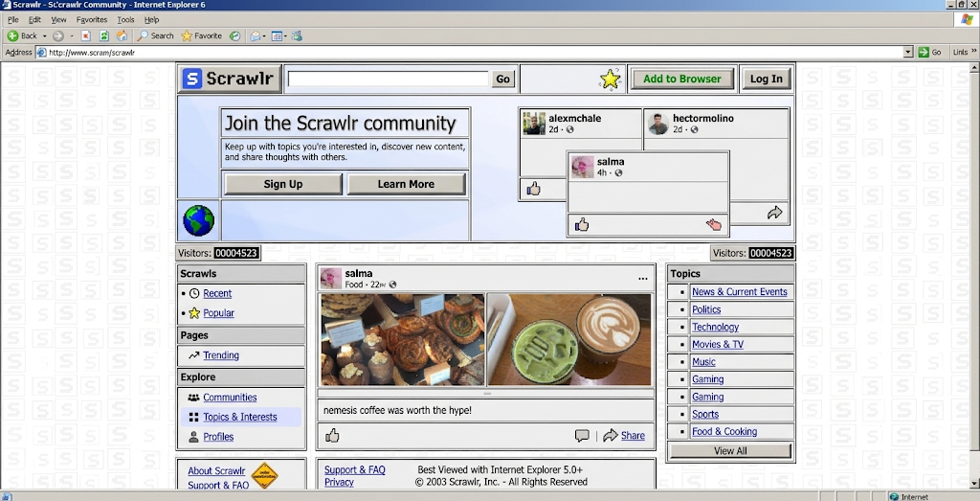Screen dimensions: 980x501
Task: Open the Tools menu
Action: coord(125,20)
